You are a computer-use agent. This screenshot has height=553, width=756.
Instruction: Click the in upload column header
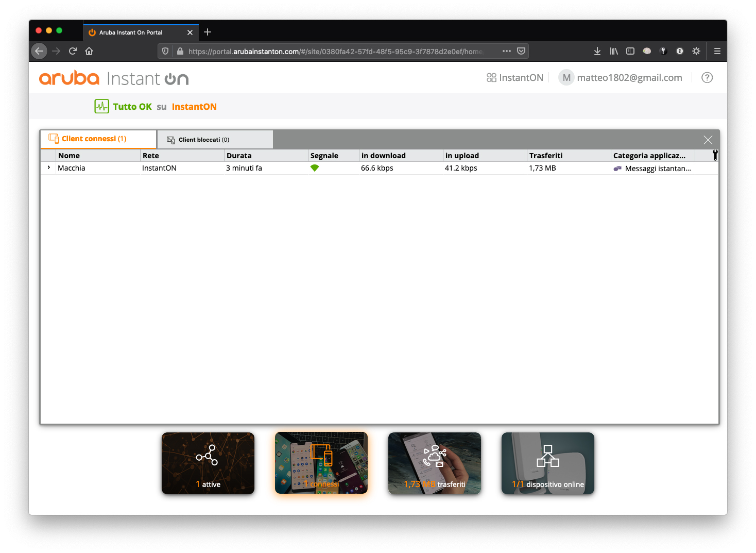[485, 156]
